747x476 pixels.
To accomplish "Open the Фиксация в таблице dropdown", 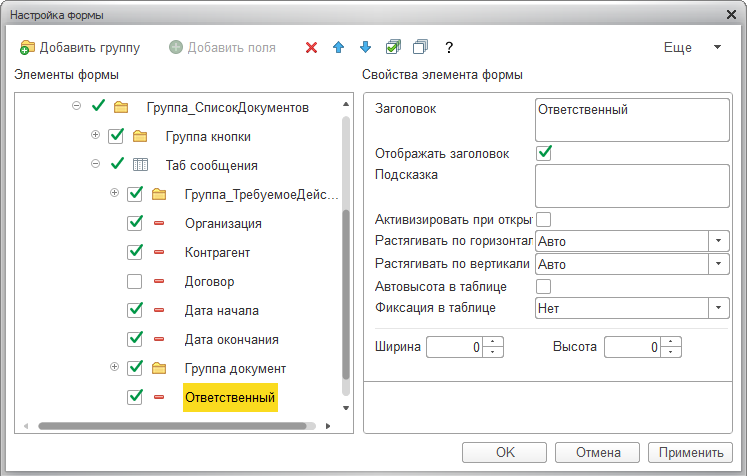I will click(718, 308).
